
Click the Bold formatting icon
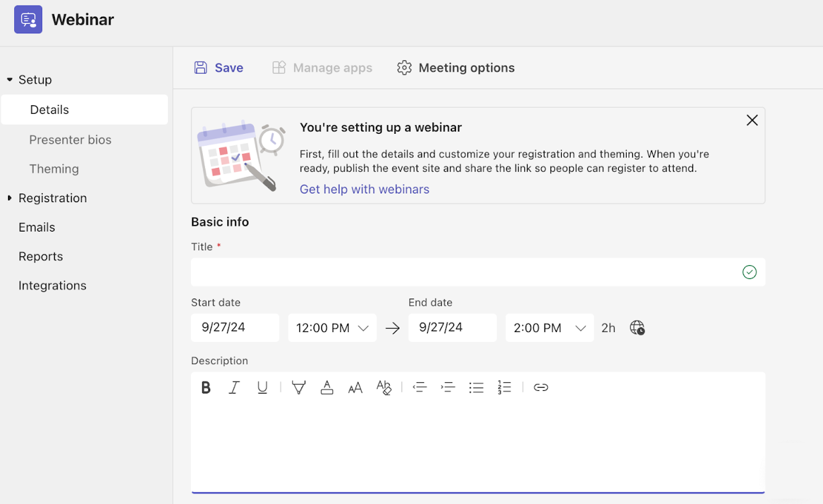click(206, 388)
